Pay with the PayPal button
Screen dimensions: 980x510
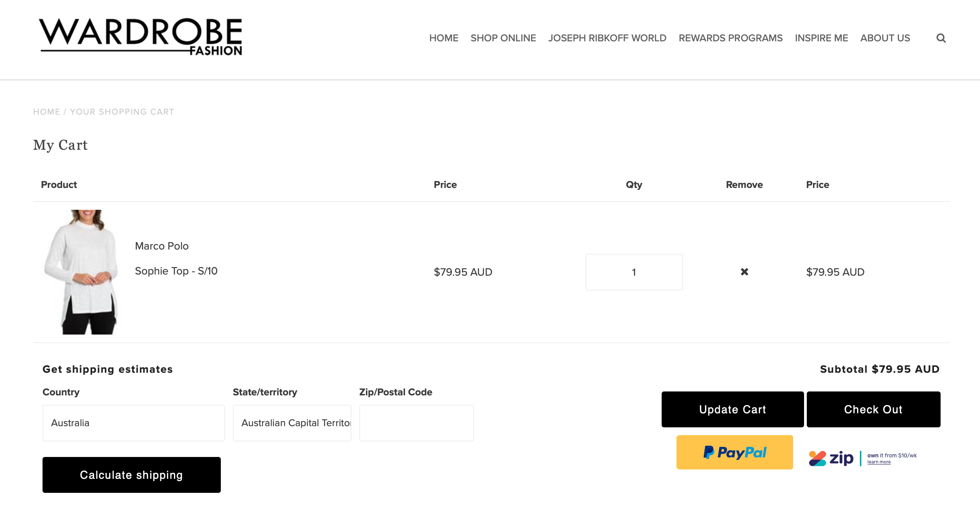click(x=734, y=452)
